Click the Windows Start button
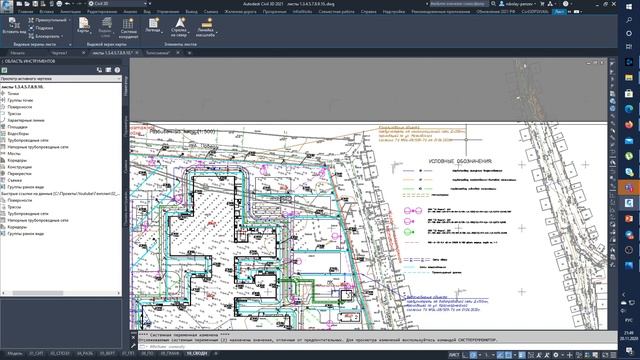The width and height of the screenshot is (640, 360). pyautogui.click(x=629, y=7)
